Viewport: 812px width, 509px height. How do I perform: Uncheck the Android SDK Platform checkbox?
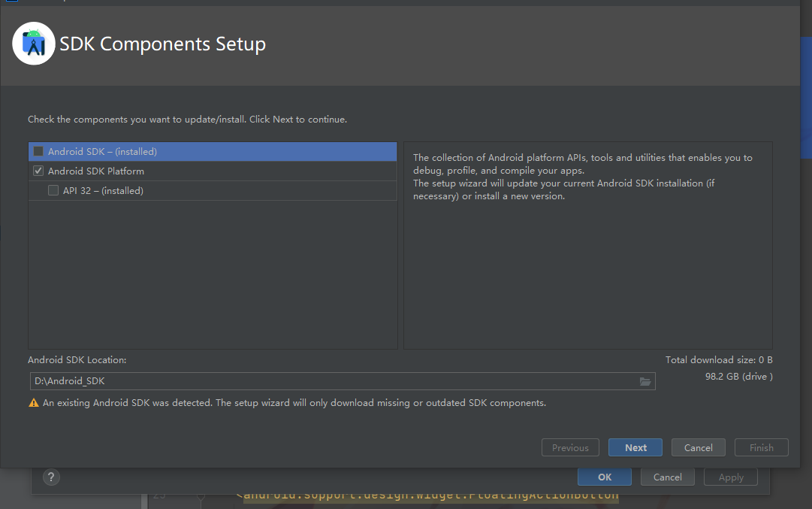tap(38, 171)
